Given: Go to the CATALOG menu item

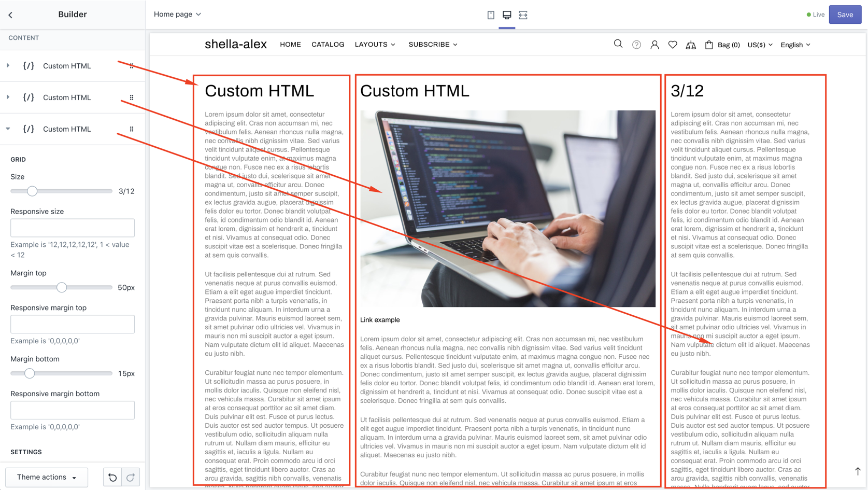Looking at the screenshot, I should click(328, 45).
